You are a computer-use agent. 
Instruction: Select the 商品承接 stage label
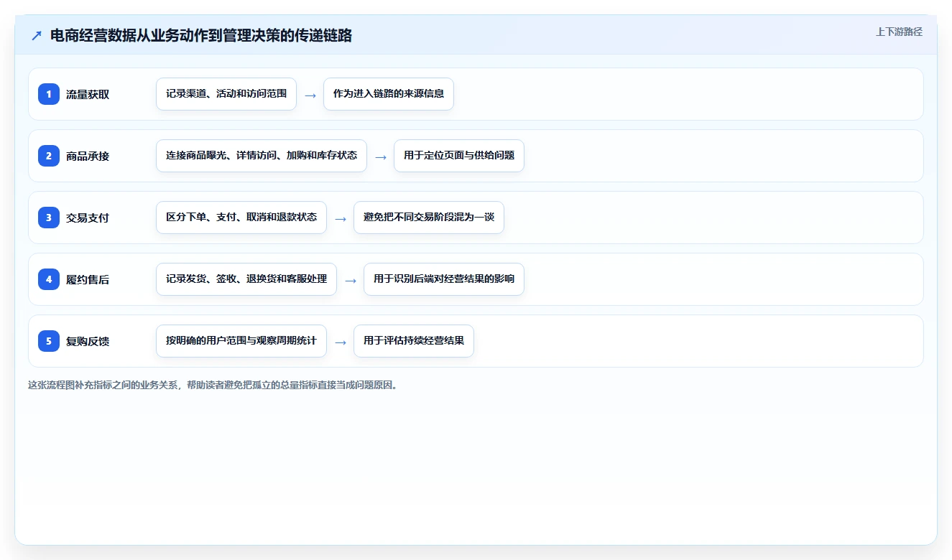88,156
